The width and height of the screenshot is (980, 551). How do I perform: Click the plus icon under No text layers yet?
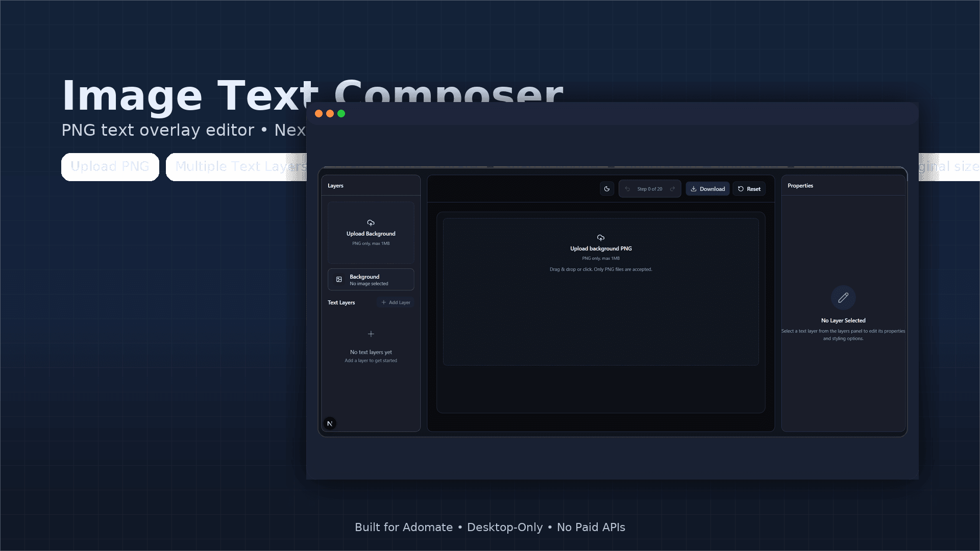(x=371, y=334)
